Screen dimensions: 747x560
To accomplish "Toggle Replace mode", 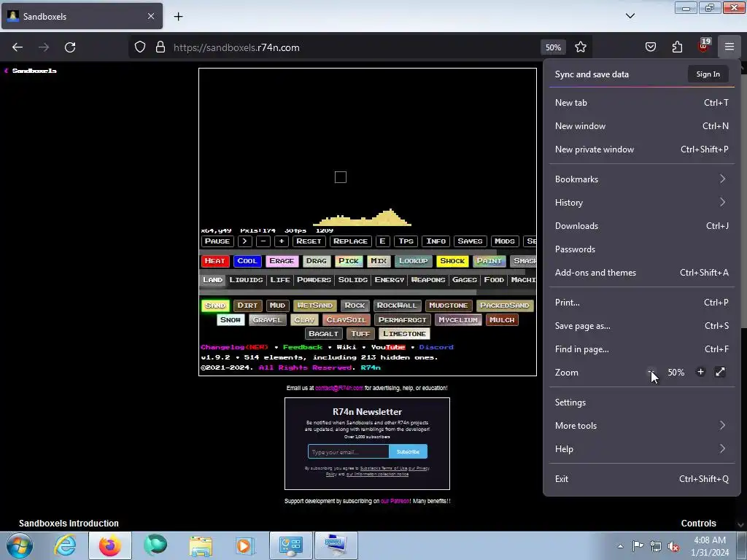I will (x=350, y=241).
